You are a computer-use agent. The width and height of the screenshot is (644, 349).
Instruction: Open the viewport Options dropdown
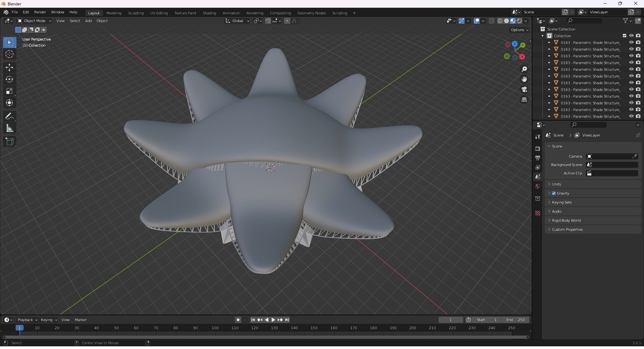[x=519, y=30]
